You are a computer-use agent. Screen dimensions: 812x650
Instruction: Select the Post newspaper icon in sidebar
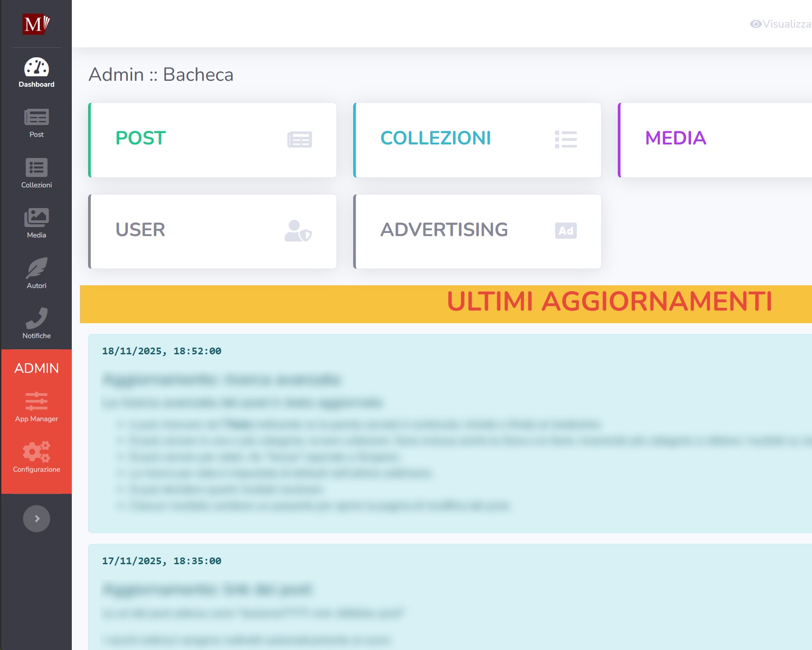[36, 118]
